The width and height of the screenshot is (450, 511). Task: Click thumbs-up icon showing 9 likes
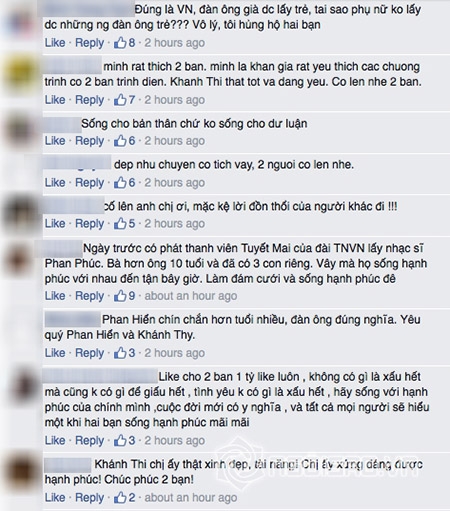tap(120, 296)
